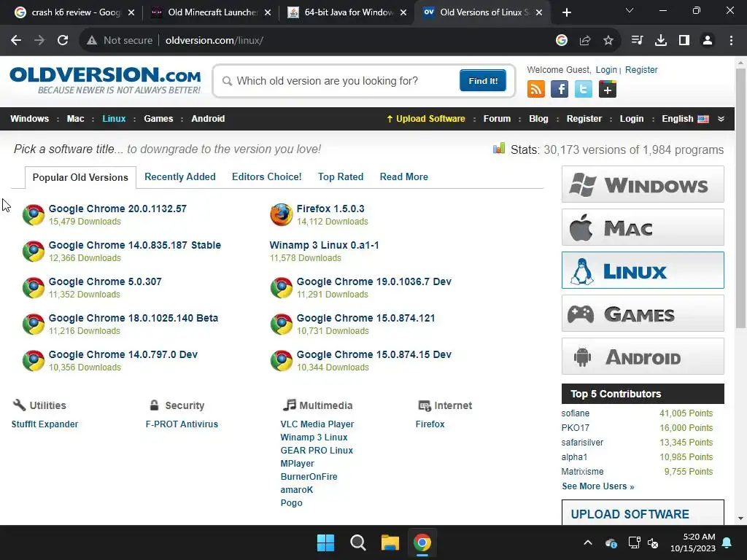Click the share page icon in address bar
The image size is (747, 560).
[x=585, y=41]
